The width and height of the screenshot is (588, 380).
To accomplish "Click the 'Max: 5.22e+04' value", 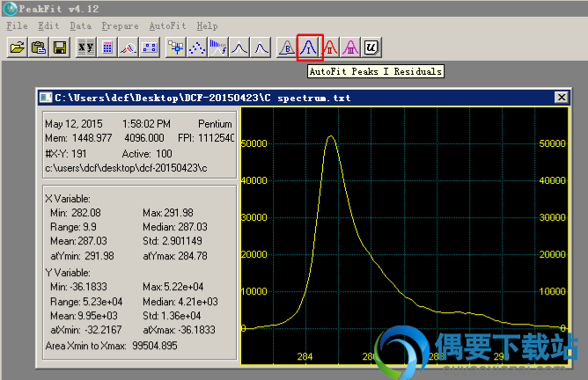I will click(173, 287).
